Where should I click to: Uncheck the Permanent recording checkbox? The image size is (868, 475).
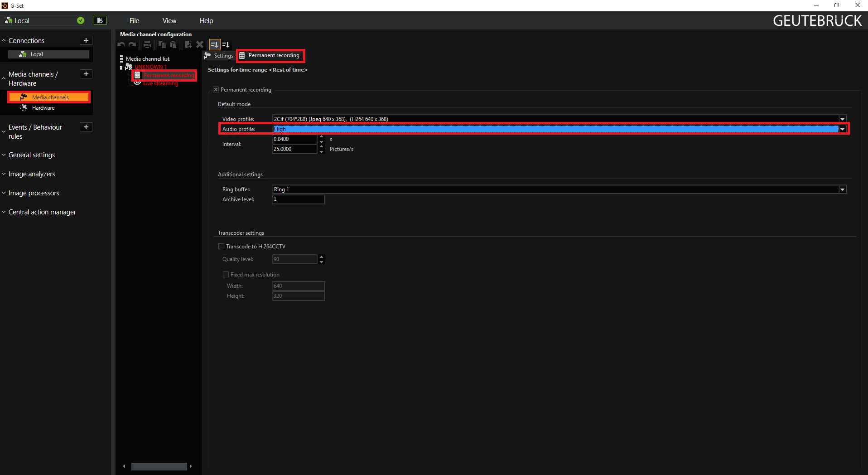(x=216, y=90)
